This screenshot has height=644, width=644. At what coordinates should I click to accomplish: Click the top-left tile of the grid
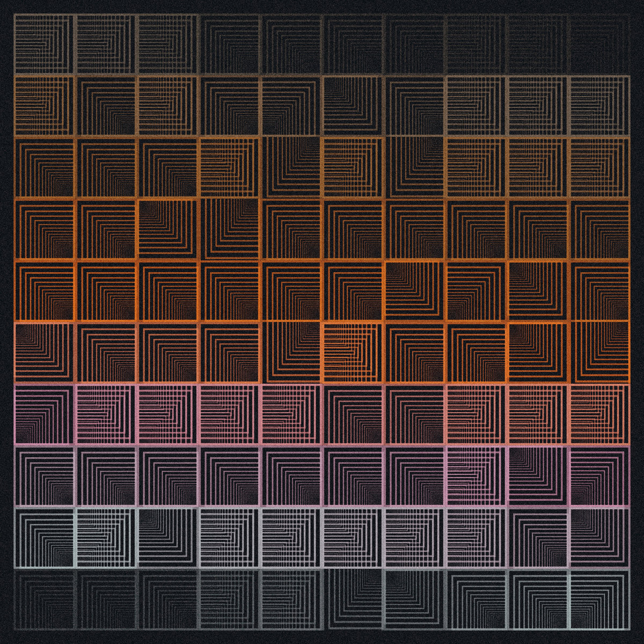[x=44, y=44]
